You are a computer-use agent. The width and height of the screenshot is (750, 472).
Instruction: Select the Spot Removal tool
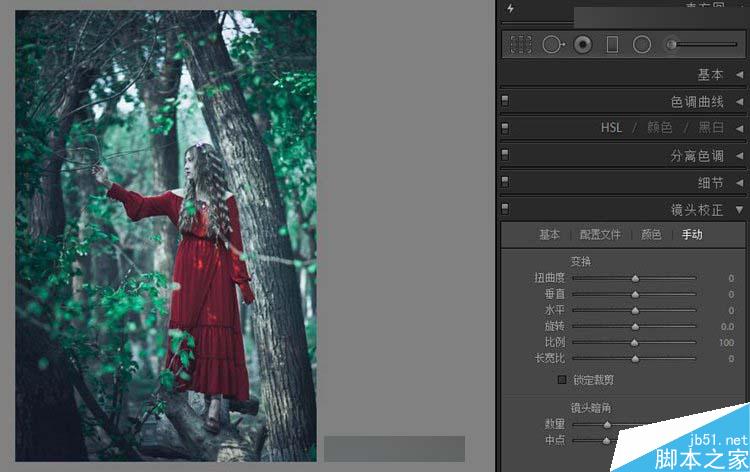click(553, 44)
